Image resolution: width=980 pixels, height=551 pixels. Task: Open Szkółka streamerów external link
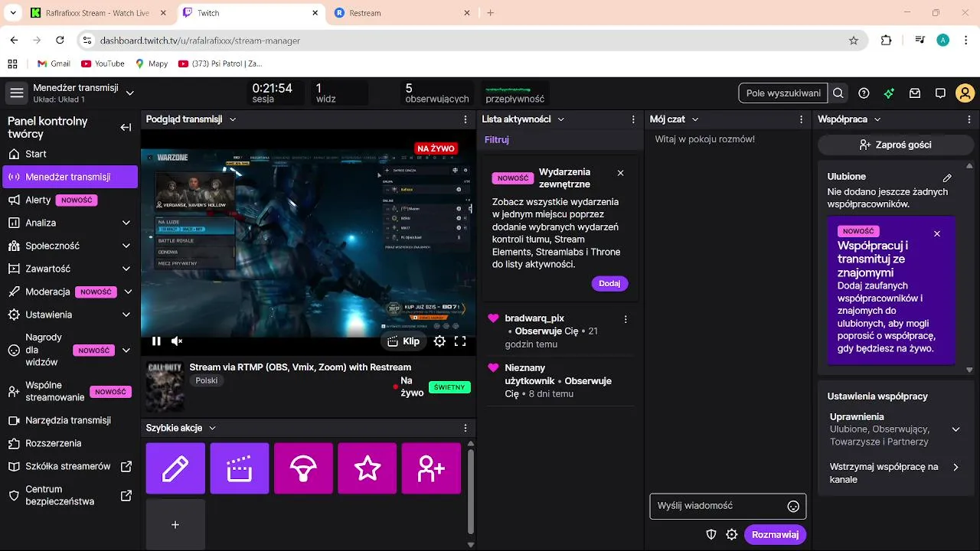70,466
